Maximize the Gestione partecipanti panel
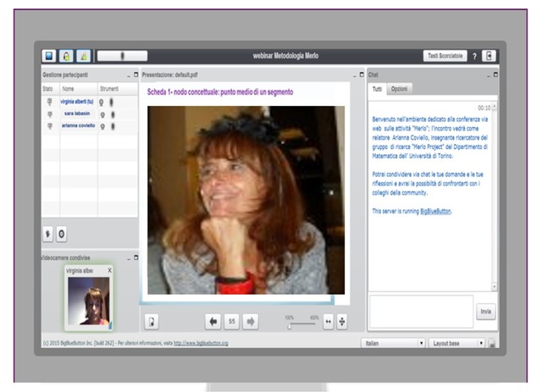 135,75
